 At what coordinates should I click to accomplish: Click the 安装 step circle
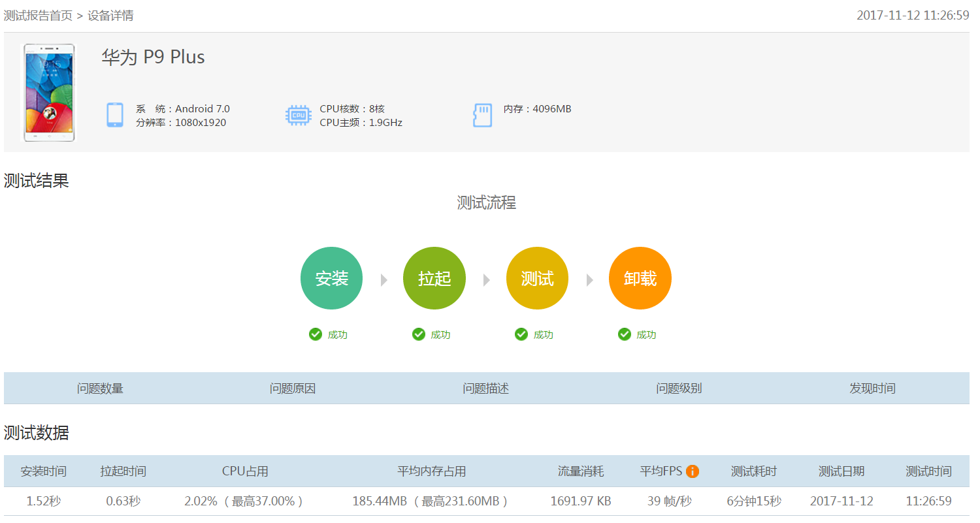click(x=331, y=278)
